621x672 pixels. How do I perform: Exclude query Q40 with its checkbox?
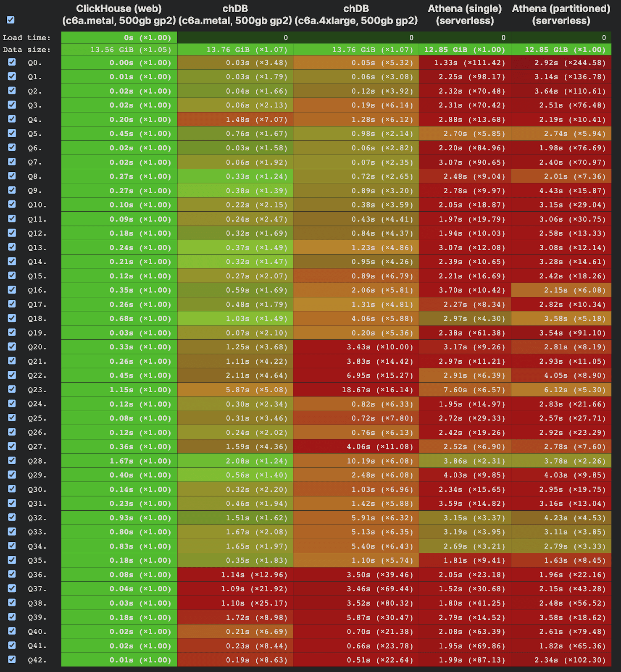click(x=12, y=631)
